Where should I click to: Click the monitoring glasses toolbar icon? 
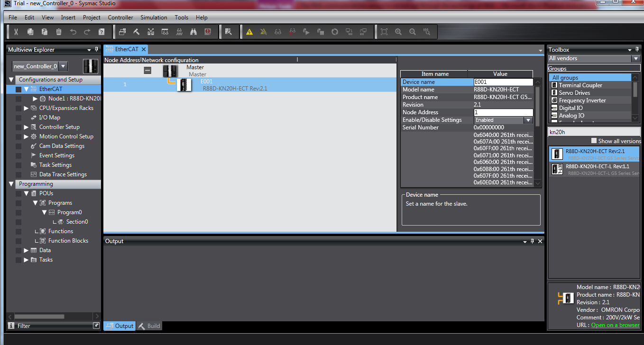point(278,32)
